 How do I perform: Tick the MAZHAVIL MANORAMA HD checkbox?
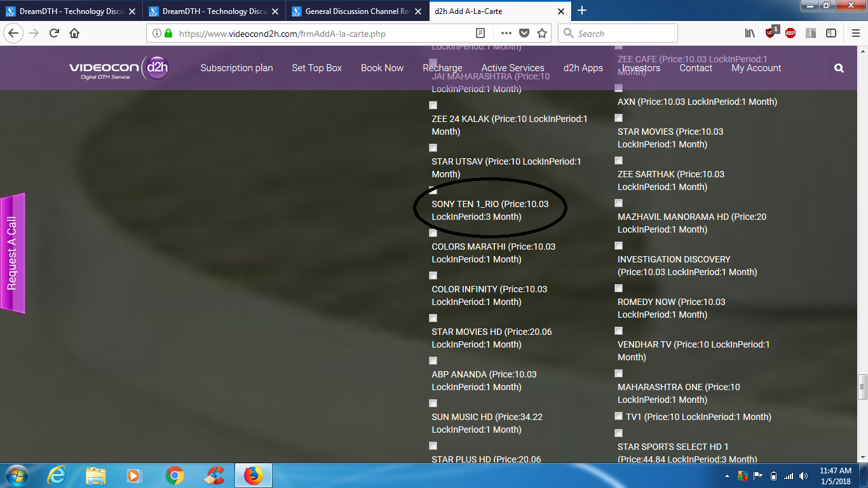(619, 203)
